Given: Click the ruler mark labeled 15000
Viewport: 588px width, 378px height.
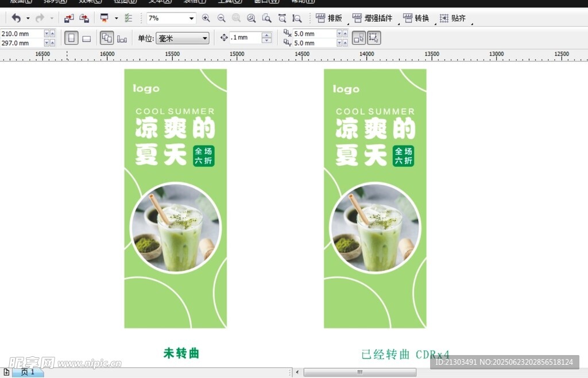Looking at the screenshot, I should pyautogui.click(x=237, y=54).
